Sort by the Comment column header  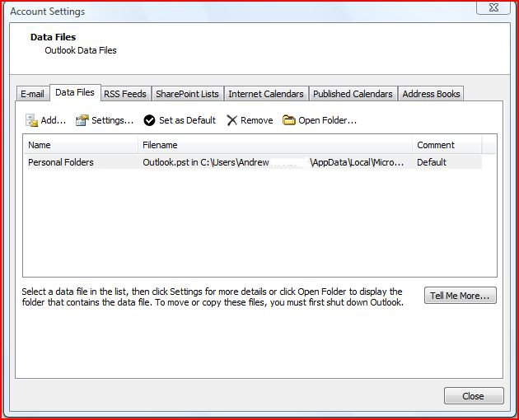click(x=447, y=145)
